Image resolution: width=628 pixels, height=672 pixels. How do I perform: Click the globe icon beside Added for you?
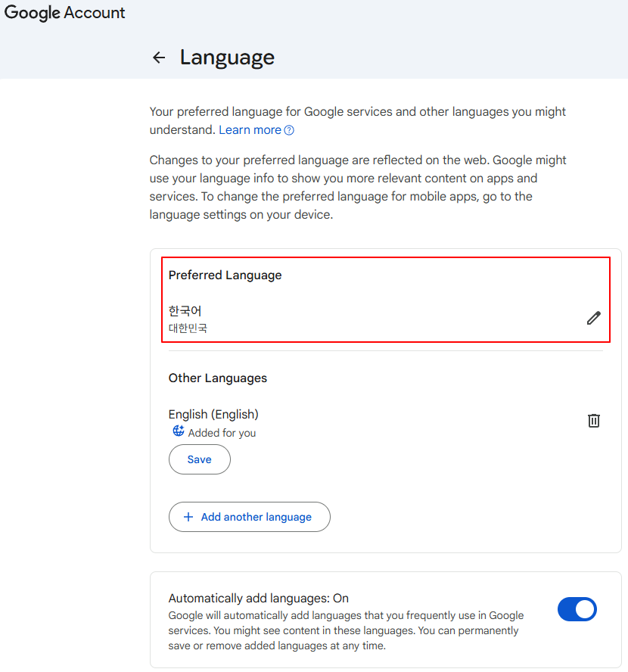coord(179,431)
